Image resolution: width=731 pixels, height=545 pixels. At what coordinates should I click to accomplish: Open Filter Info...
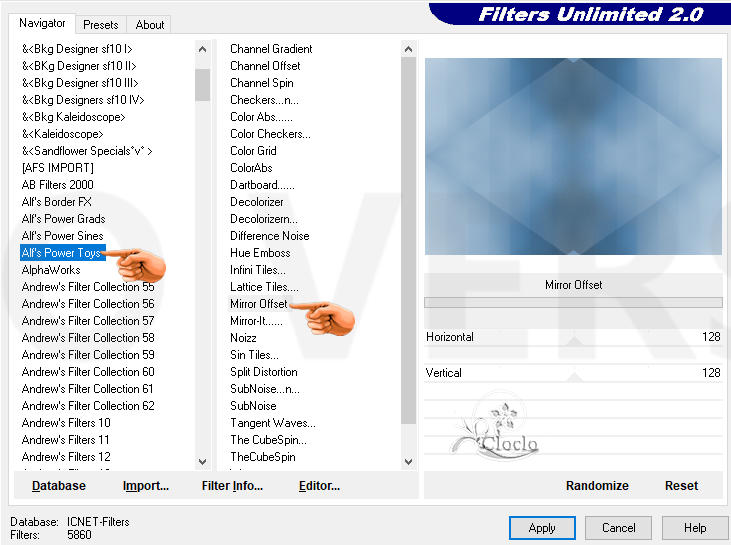coord(232,486)
